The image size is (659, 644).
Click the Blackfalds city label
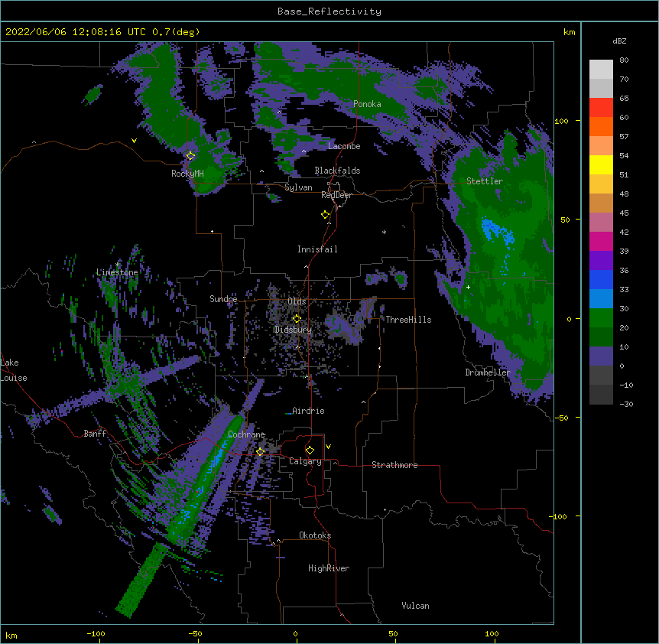point(337,171)
